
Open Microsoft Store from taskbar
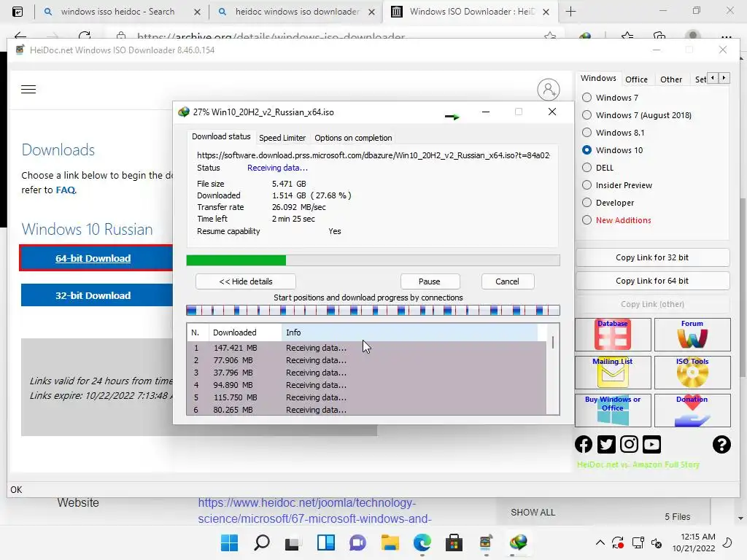454,542
